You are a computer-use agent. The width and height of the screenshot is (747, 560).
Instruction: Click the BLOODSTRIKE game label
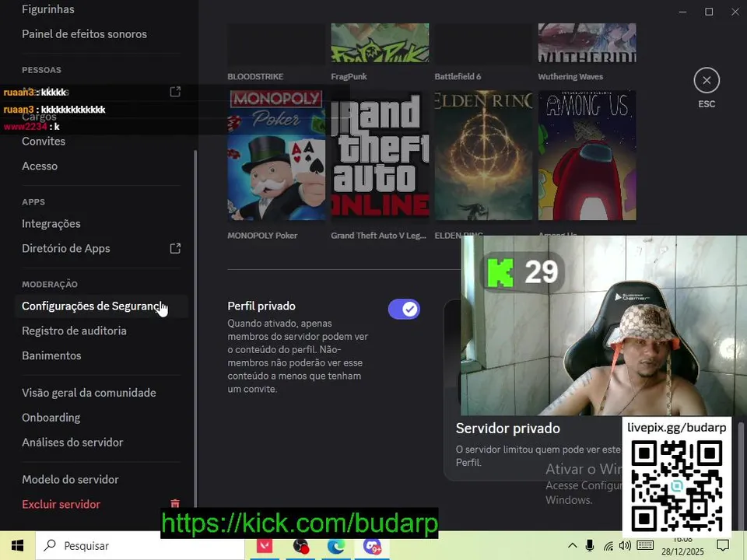coord(255,77)
